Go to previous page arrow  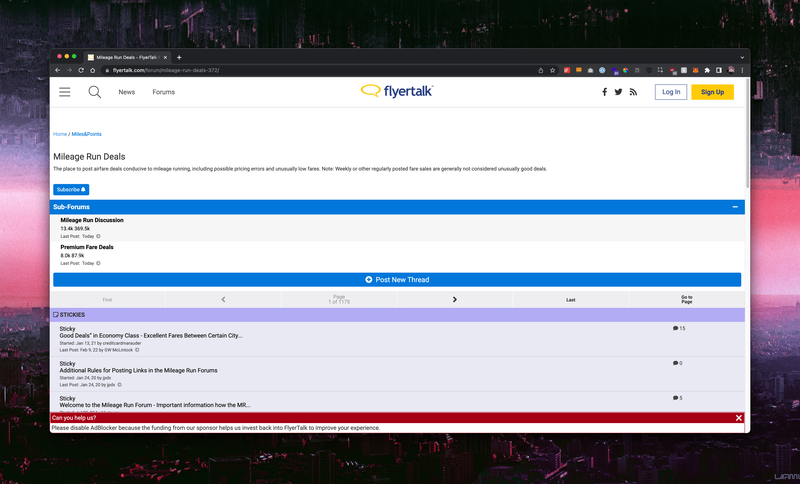pos(223,300)
